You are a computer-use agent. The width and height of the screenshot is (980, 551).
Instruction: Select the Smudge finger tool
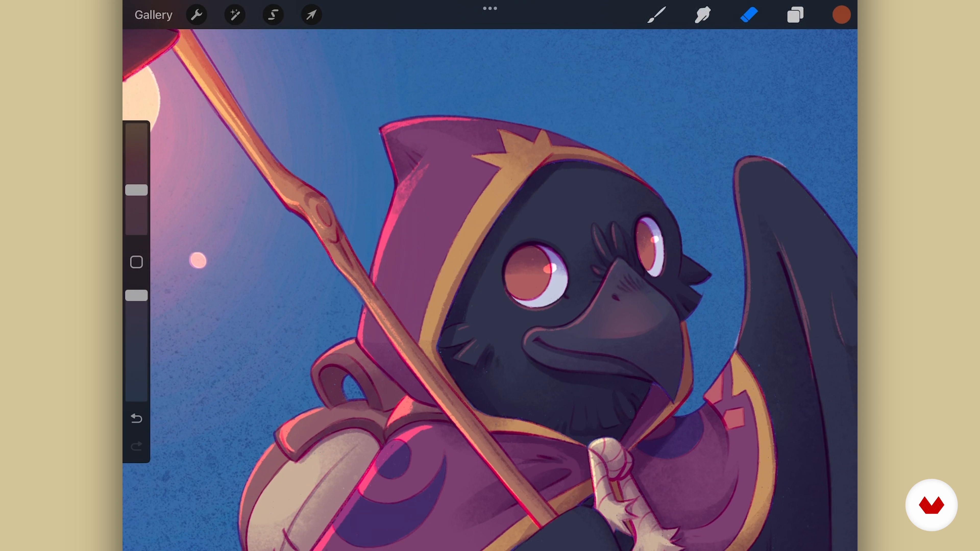click(703, 15)
